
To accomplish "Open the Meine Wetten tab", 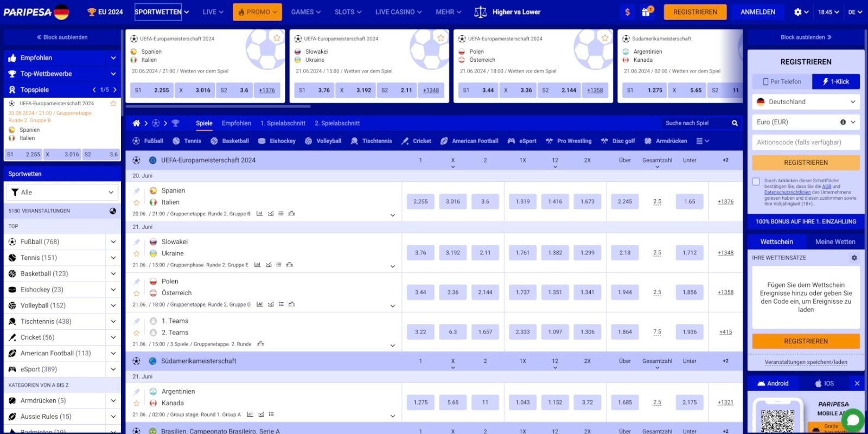I will 834,242.
